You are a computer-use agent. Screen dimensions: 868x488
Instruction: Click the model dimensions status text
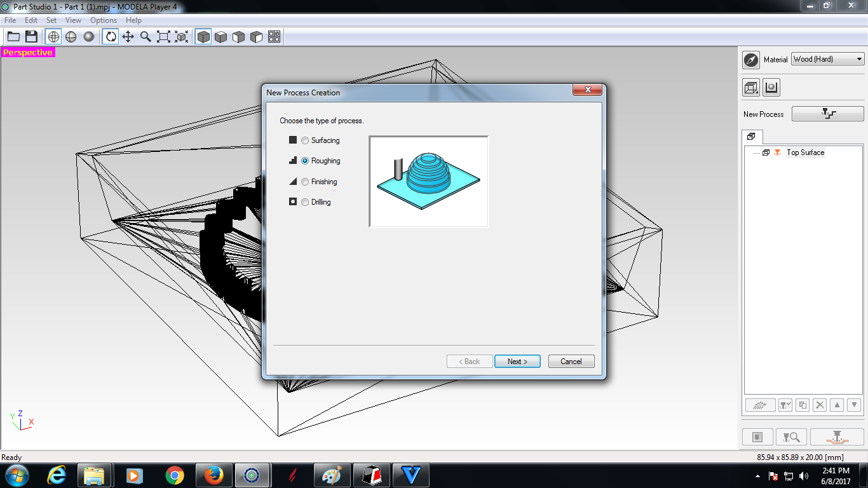tap(800, 457)
